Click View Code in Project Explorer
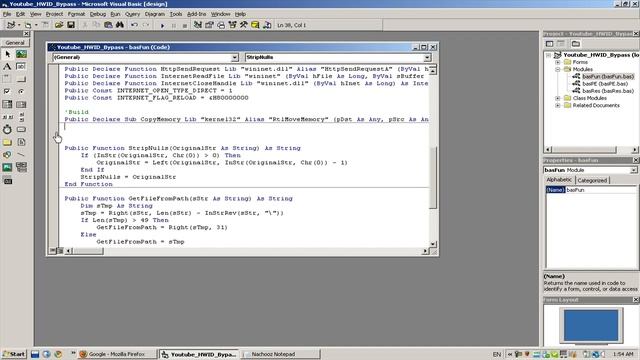The height and width of the screenshot is (360, 640). click(x=549, y=44)
